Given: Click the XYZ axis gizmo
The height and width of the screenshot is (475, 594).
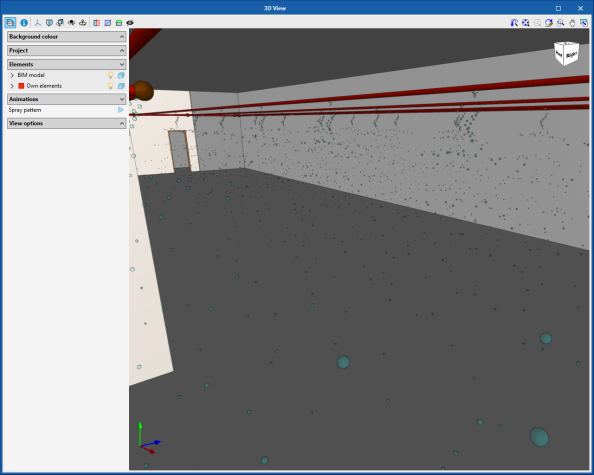Looking at the screenshot, I should pyautogui.click(x=150, y=438).
